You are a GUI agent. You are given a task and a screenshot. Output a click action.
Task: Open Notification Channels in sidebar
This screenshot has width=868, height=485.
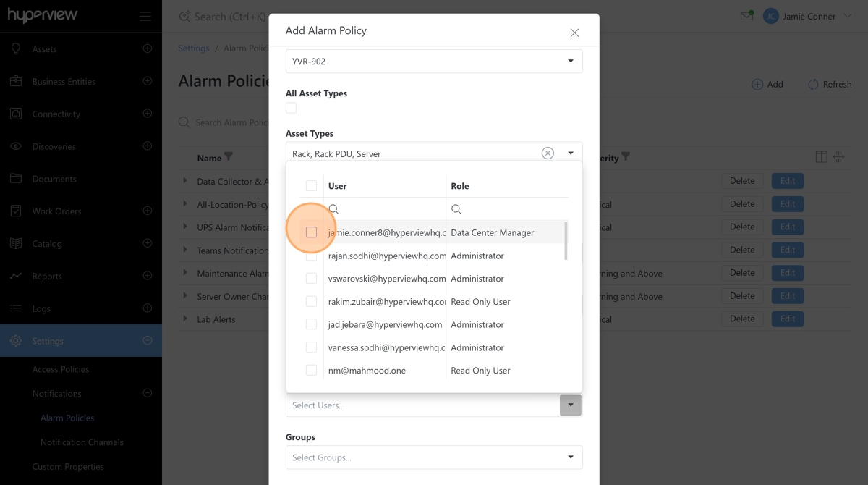tap(82, 442)
